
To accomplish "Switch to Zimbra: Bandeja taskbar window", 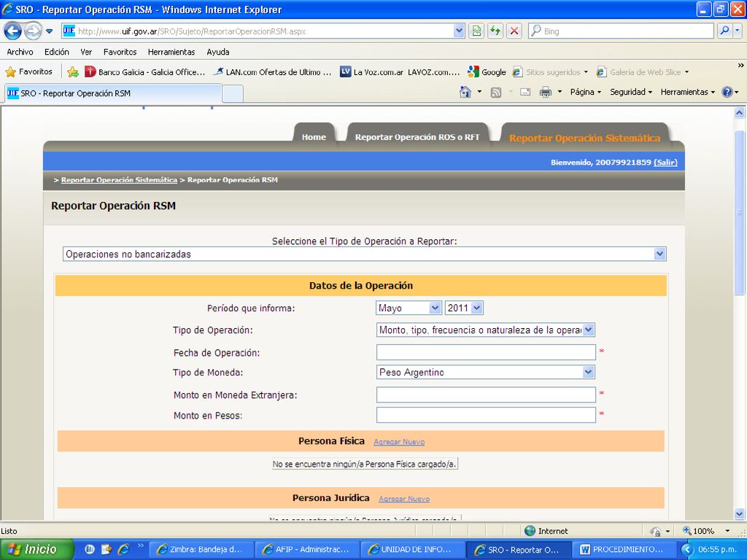I will (200, 549).
